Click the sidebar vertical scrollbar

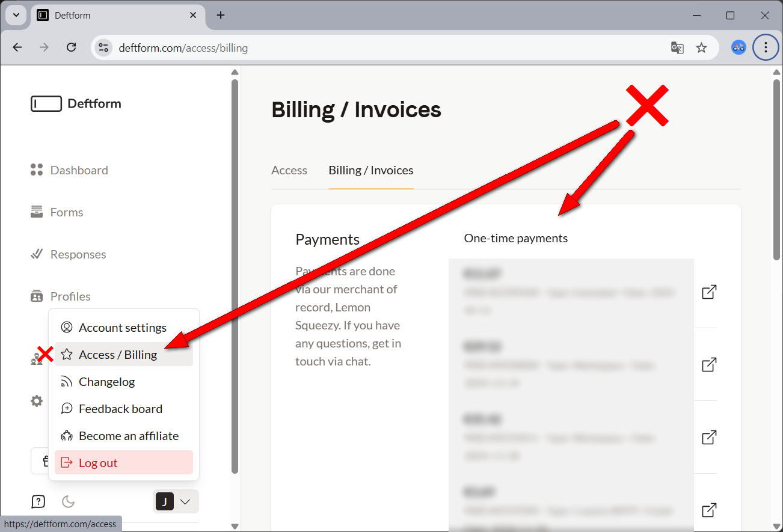(235, 277)
